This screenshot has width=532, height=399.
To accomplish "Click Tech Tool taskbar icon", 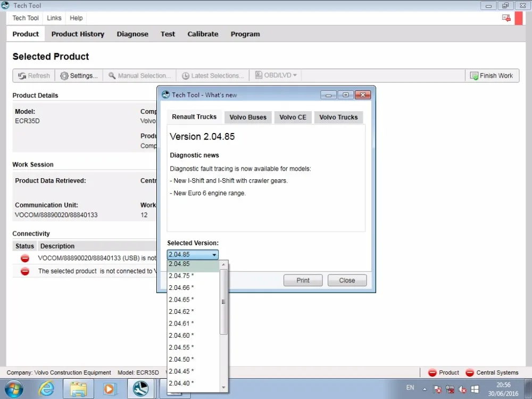I will pyautogui.click(x=140, y=388).
